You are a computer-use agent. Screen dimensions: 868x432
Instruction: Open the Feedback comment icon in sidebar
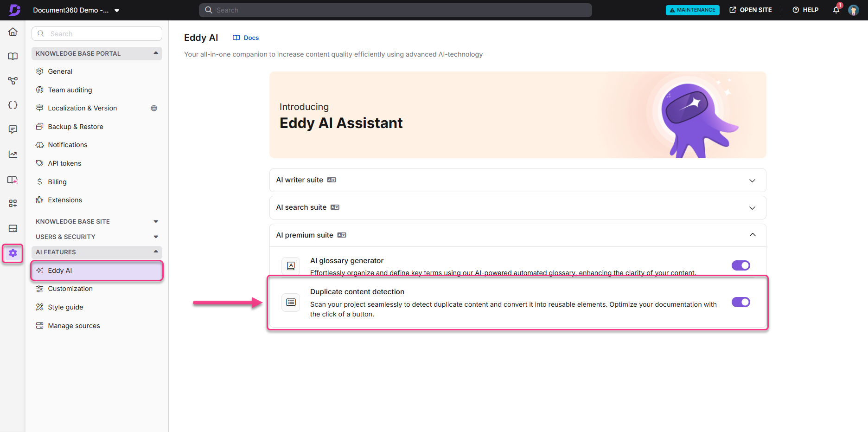click(x=13, y=129)
